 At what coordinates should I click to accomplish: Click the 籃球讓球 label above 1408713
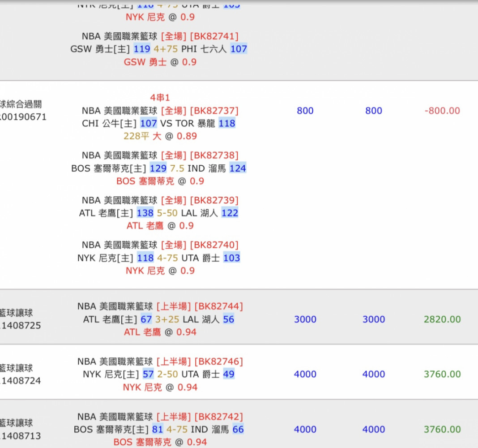[x=17, y=423]
